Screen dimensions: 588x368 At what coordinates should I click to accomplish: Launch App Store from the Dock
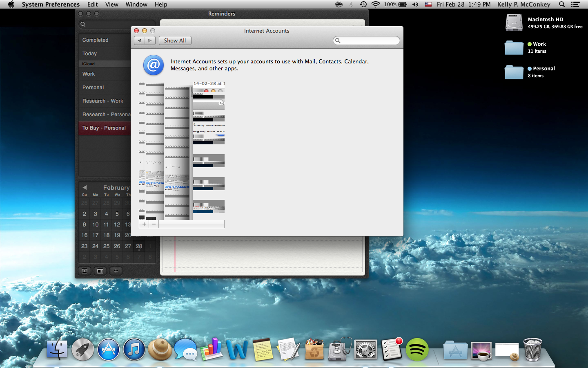coord(109,350)
